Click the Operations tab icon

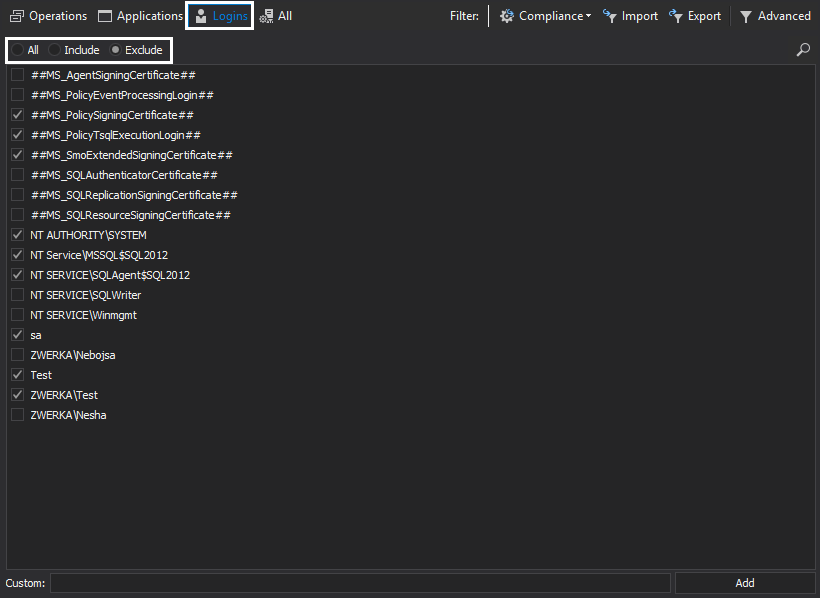17,16
